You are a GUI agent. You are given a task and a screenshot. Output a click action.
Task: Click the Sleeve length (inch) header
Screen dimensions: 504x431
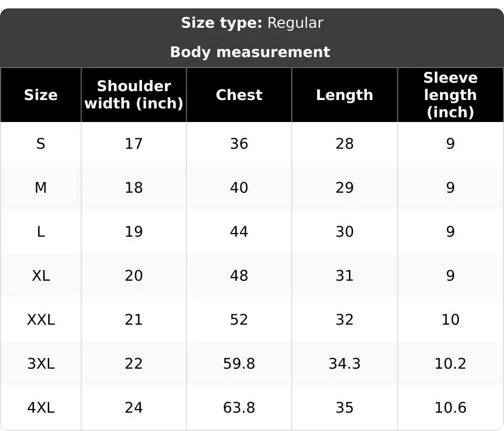tap(451, 95)
